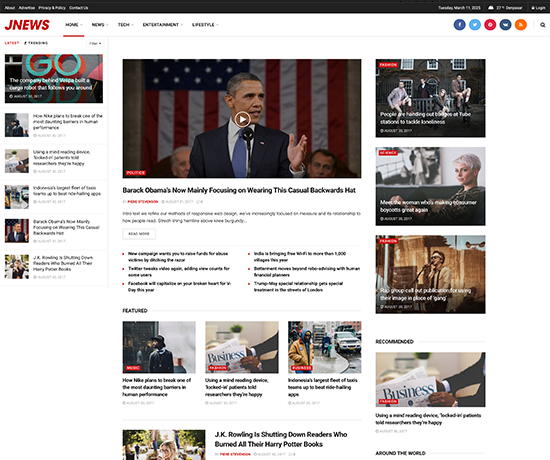Open the search magnifier icon
The height and width of the screenshot is (460, 550).
pyautogui.click(x=543, y=25)
